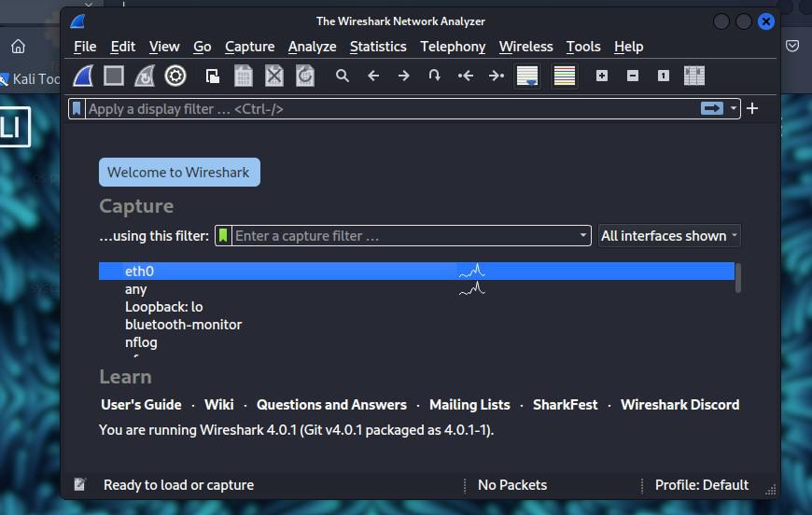Stop capturing packets square icon

pos(114,77)
